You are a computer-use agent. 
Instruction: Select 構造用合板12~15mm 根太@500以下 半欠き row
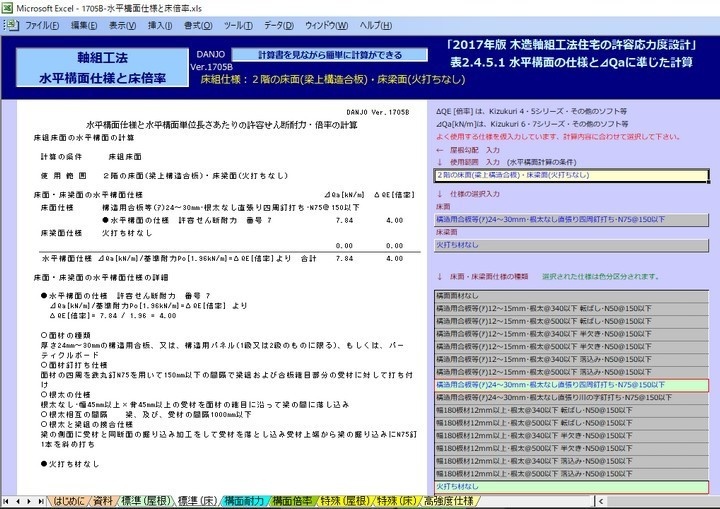click(571, 347)
